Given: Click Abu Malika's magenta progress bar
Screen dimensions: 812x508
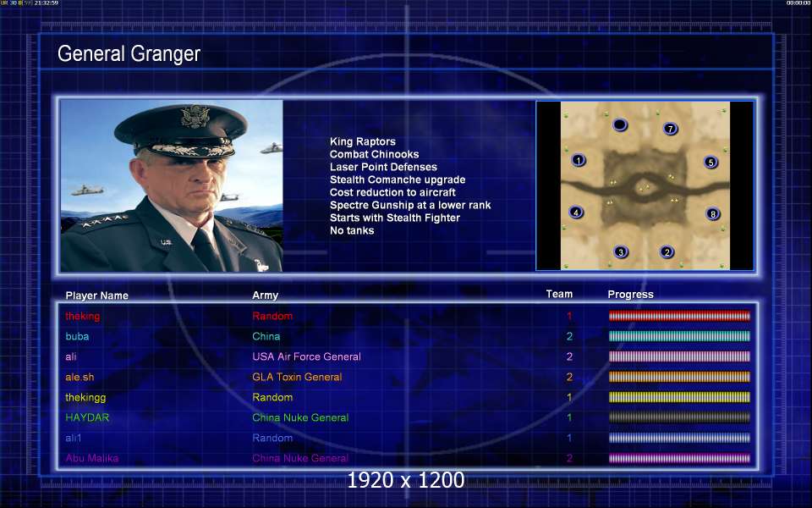Looking at the screenshot, I should click(x=679, y=458).
